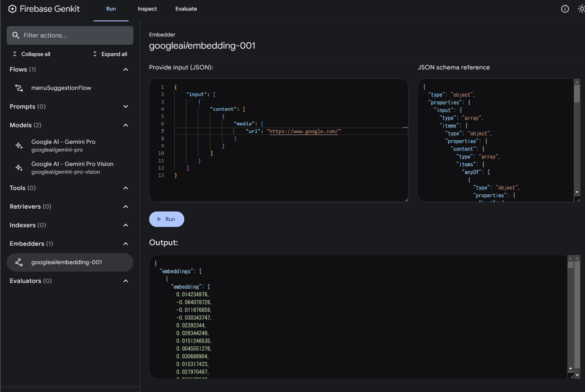Screen dimensions: 585x392
Task: Click the https://www.google.com/ URL in editor
Action: [304, 131]
